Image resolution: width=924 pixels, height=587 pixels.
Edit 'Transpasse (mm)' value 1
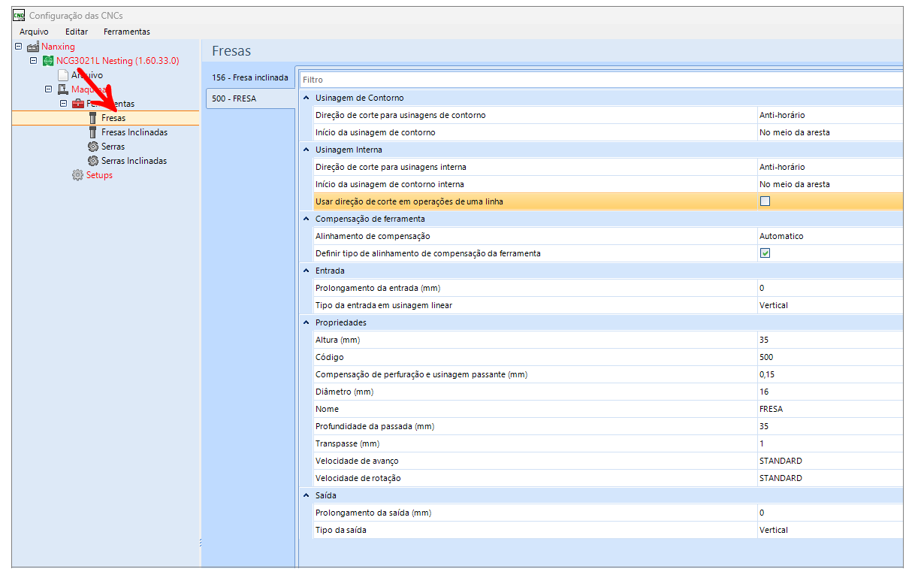coord(829,443)
